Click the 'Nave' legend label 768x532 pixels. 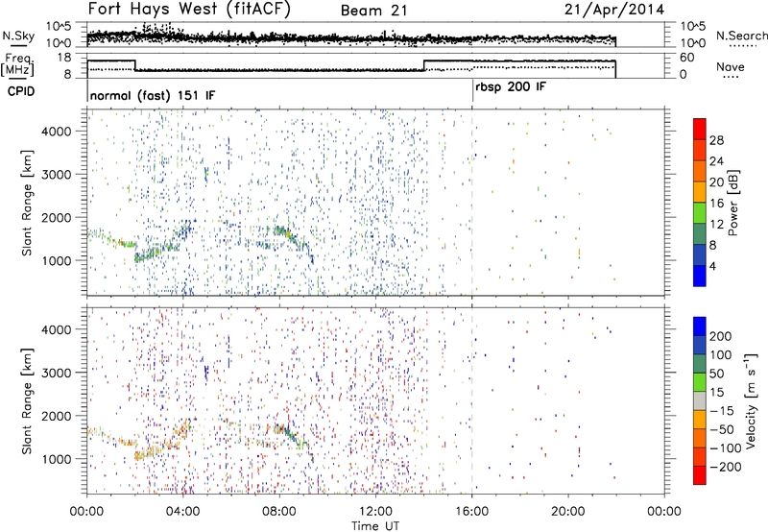[730, 66]
